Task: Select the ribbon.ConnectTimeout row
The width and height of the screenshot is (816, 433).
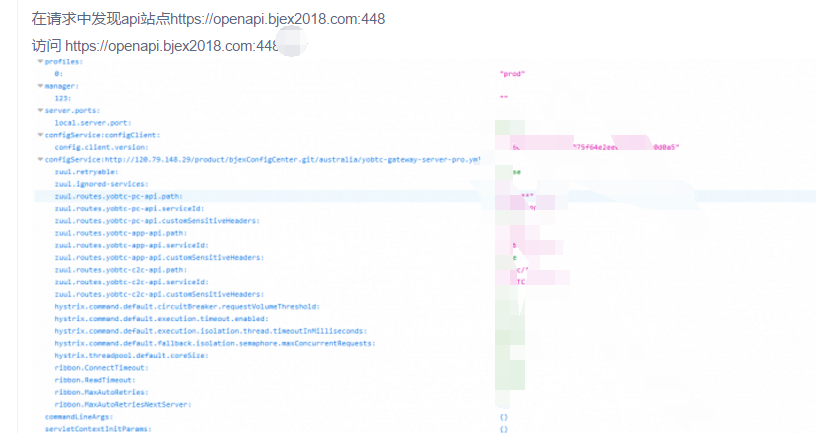Action: 101,368
